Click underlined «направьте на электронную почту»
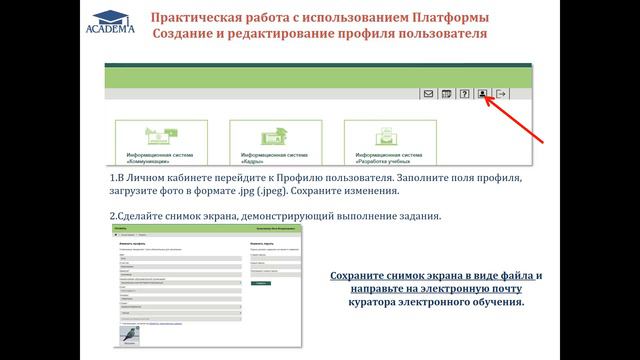Image resolution: width=640 pixels, height=360 pixels. (x=436, y=289)
